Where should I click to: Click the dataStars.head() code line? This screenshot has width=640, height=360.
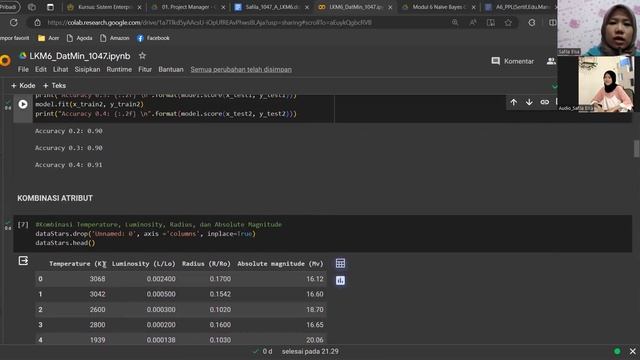click(65, 243)
